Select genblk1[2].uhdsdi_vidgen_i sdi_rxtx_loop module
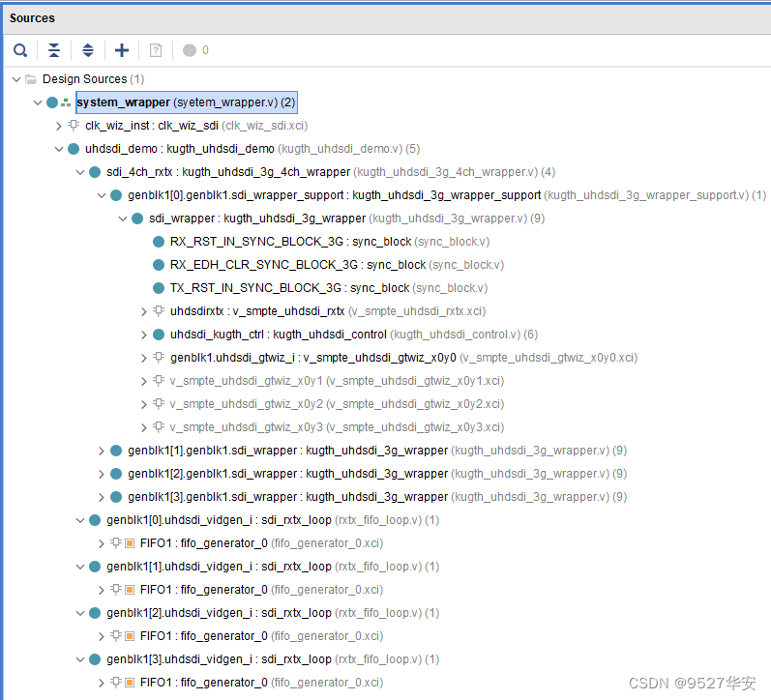The height and width of the screenshot is (700, 771). coord(219,613)
